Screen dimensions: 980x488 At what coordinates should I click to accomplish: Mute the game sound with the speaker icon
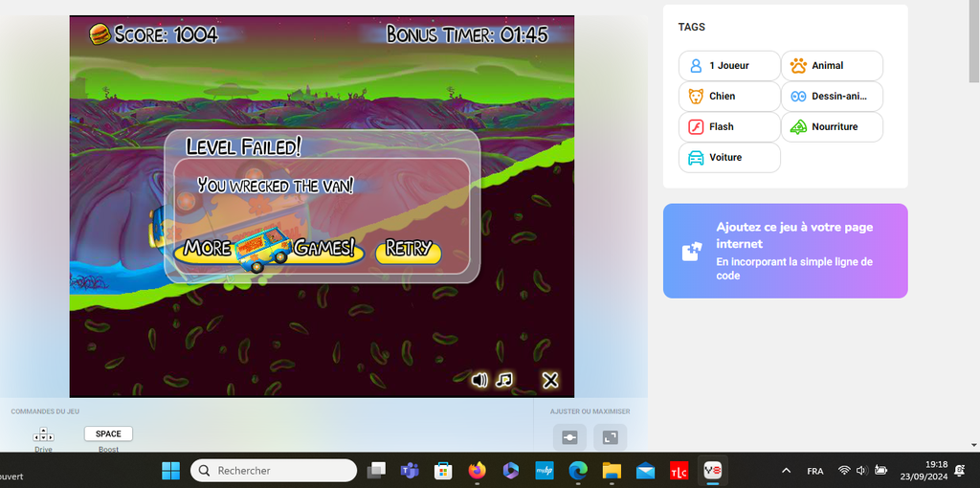click(x=479, y=380)
